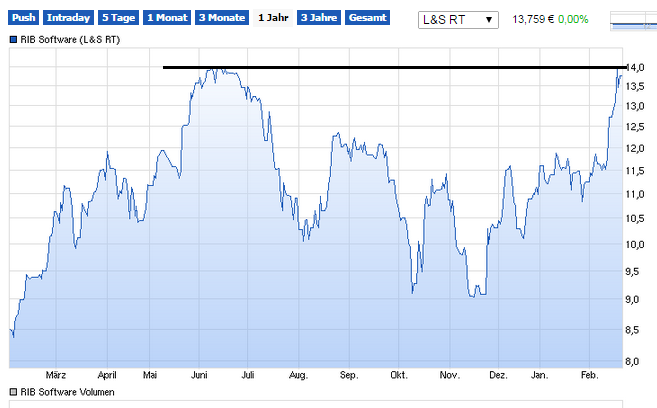Viewport: 657px width, 408px height.
Task: Click the RIB Software Volumen label
Action: (67, 392)
